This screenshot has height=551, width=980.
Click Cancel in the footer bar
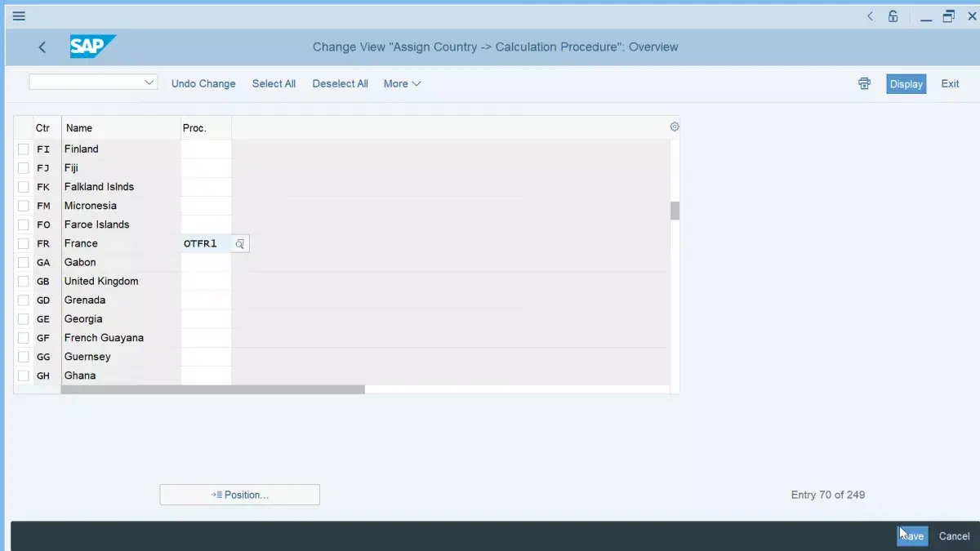pyautogui.click(x=954, y=536)
